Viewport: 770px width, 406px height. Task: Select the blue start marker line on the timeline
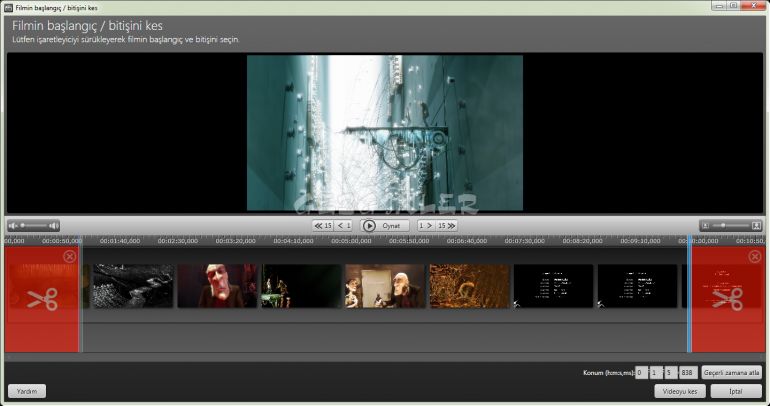(81, 295)
